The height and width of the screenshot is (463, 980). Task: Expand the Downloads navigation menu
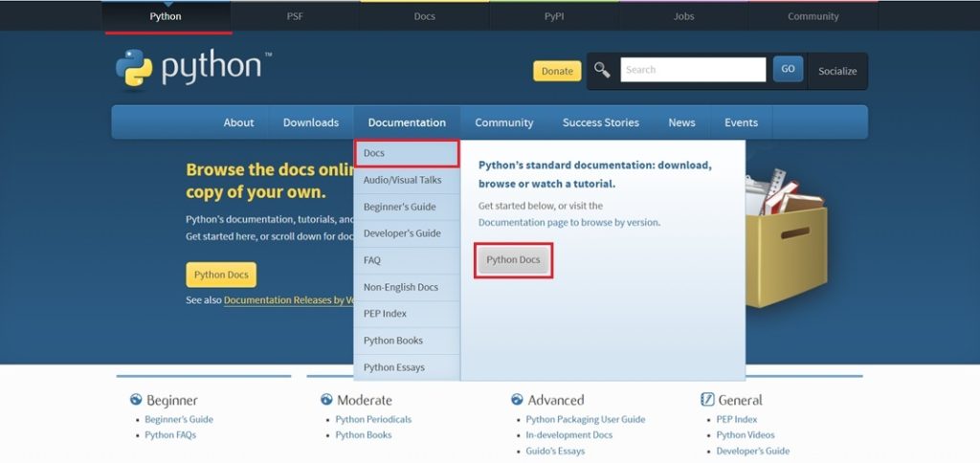pos(311,122)
